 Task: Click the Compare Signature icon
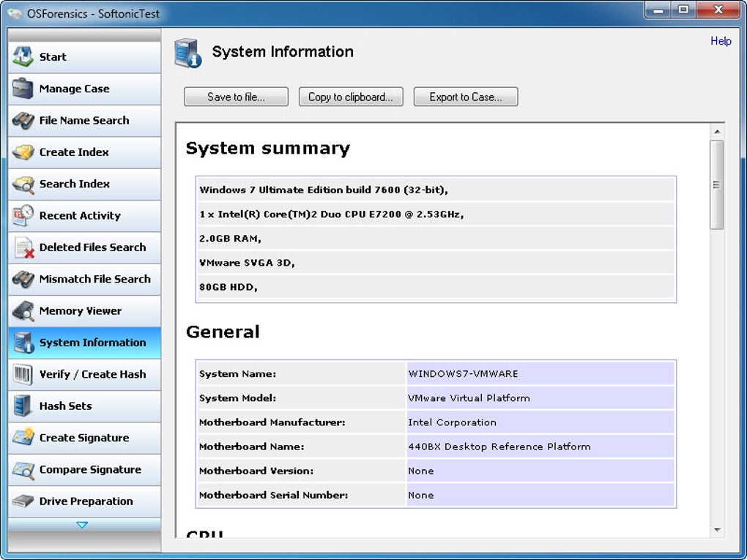pyautogui.click(x=23, y=469)
